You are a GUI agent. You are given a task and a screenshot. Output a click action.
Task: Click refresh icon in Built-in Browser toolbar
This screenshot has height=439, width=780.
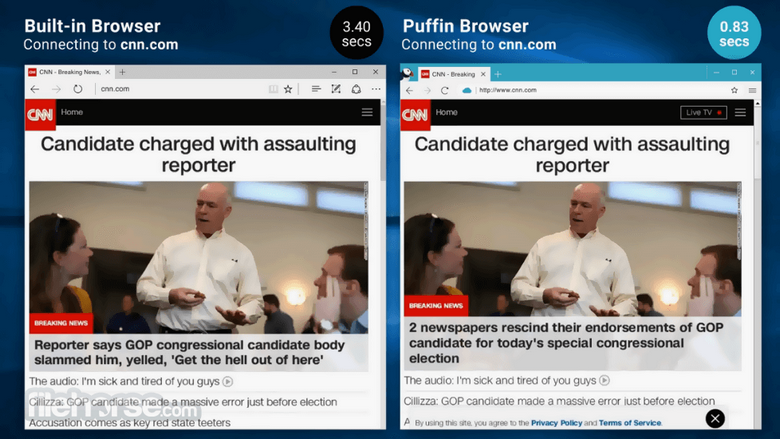77,89
